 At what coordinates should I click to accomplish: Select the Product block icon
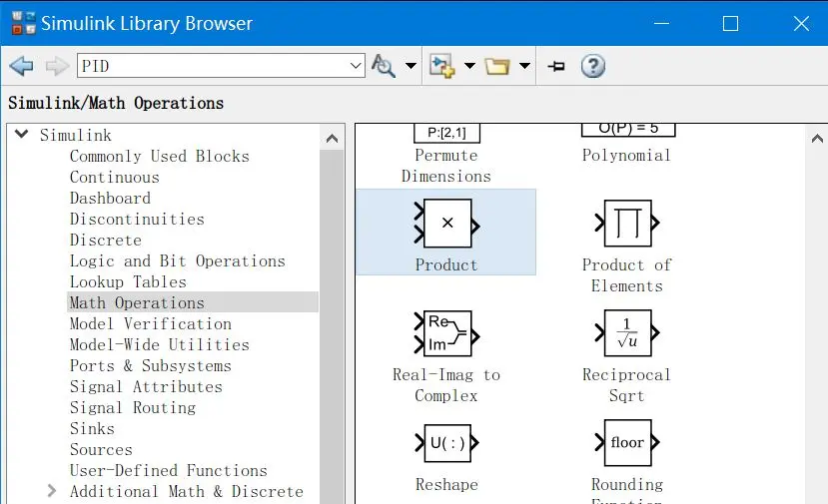[x=447, y=224]
